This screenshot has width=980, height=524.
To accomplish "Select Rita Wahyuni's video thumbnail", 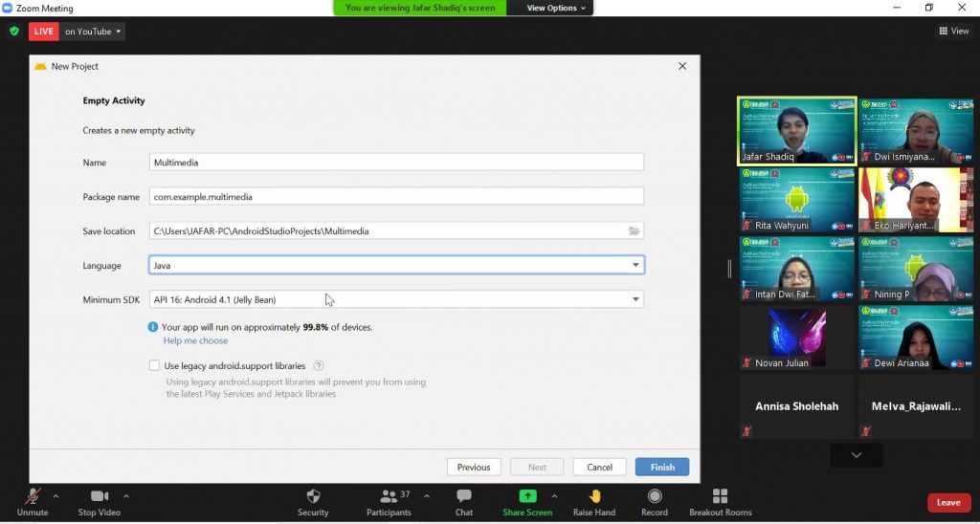I will (797, 200).
